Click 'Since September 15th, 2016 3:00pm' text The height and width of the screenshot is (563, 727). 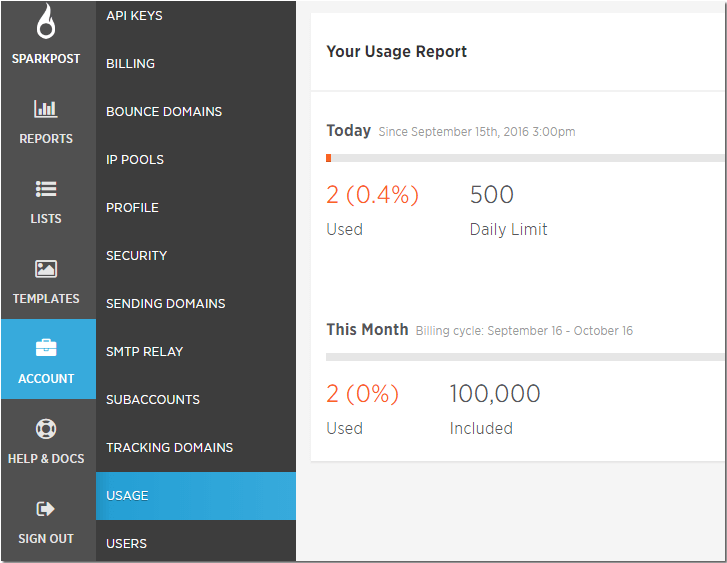[477, 132]
